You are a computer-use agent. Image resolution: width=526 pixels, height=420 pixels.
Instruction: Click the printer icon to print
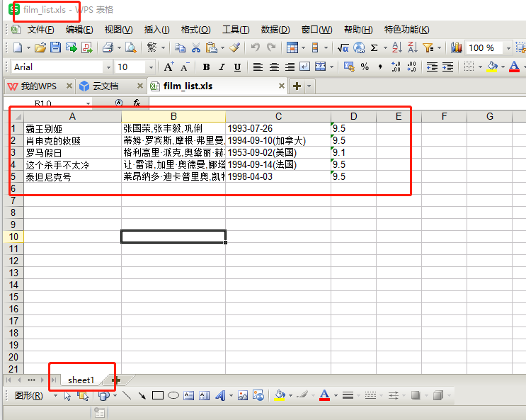pyautogui.click(x=108, y=47)
